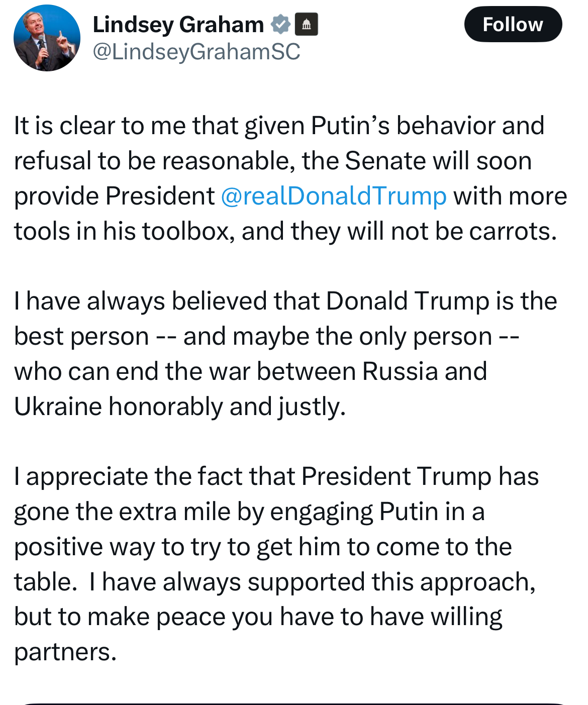Click the Lindsey Graham display name
588x705 pixels.
click(178, 24)
